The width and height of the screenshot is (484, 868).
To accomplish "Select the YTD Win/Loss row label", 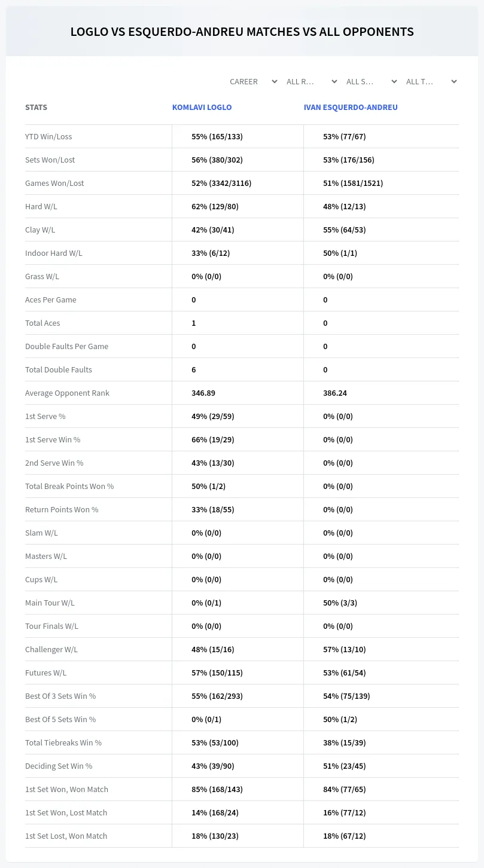I will point(48,136).
